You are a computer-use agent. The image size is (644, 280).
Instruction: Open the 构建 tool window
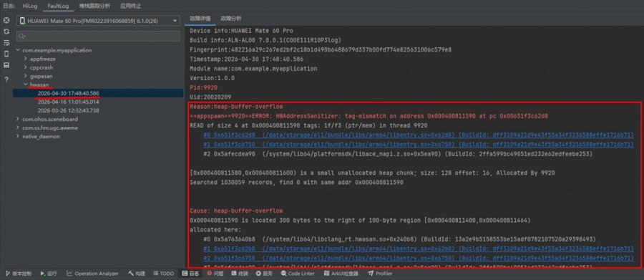pyautogui.click(x=137, y=274)
